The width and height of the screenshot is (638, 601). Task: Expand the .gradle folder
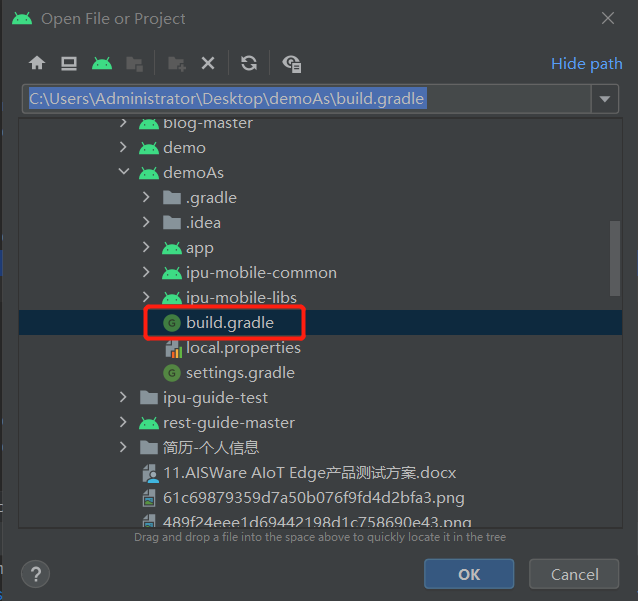point(147,198)
